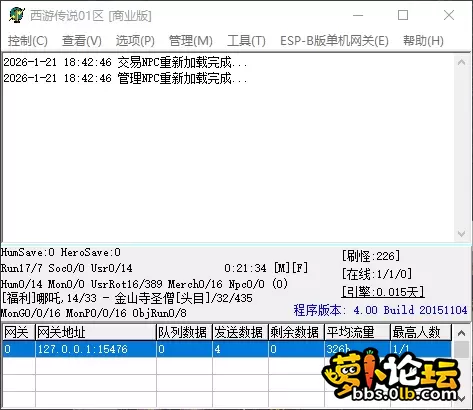Minimize the 西游传说01区 window

tap(358, 15)
